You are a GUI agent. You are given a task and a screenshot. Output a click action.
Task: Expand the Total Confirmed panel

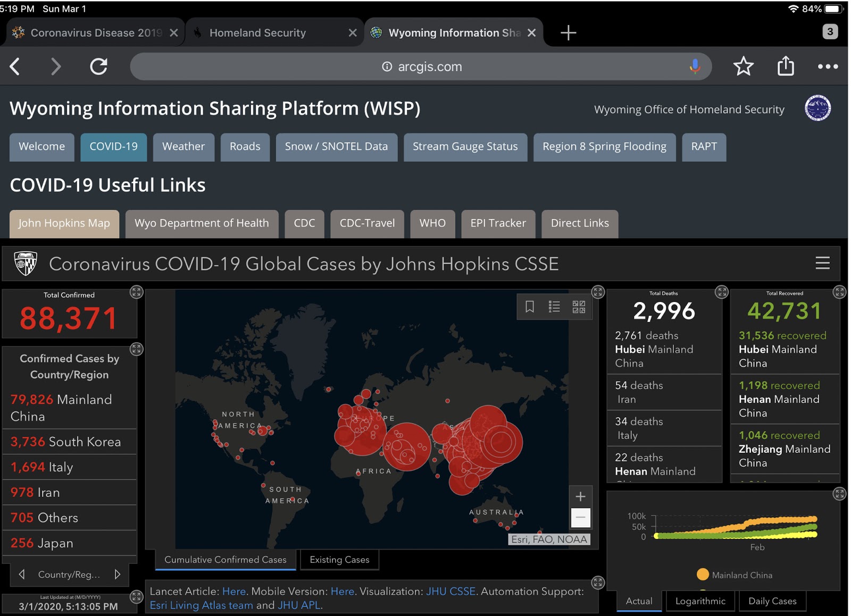[137, 292]
